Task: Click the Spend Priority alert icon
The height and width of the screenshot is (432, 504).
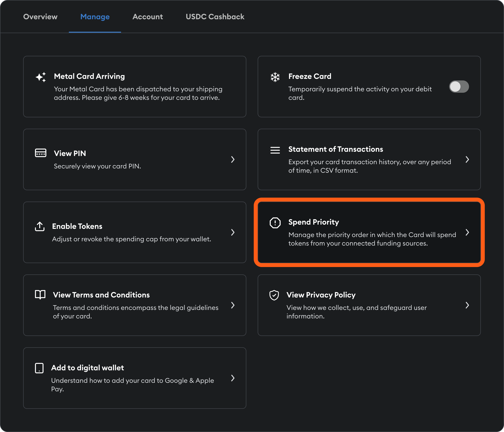Action: tap(275, 223)
